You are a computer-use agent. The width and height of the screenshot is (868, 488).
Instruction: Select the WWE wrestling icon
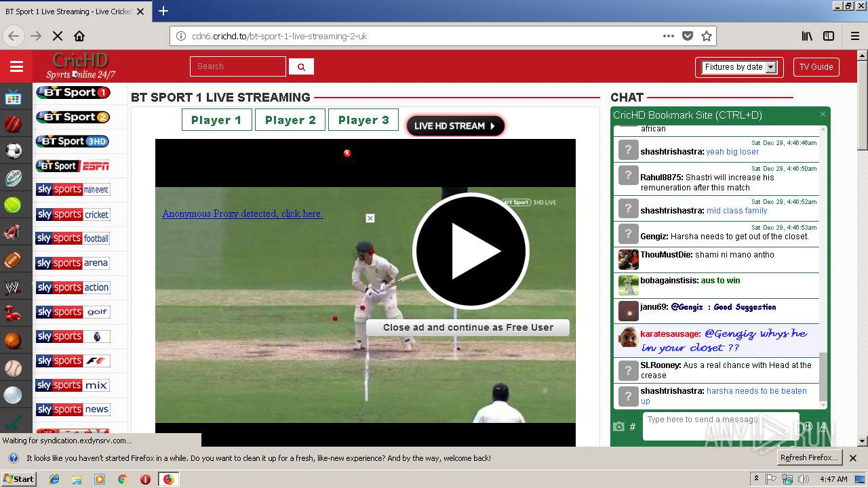[x=13, y=287]
